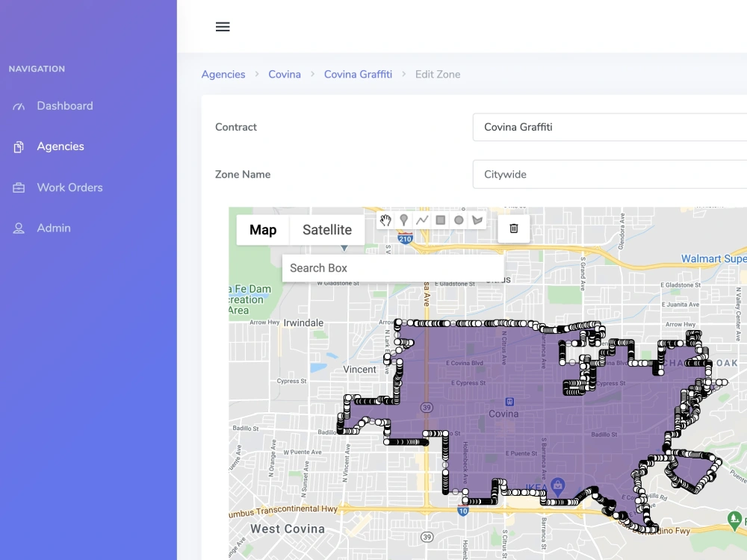Screen dimensions: 747x560
Task: Go to Agencies breadcrumb link
Action: click(x=223, y=74)
